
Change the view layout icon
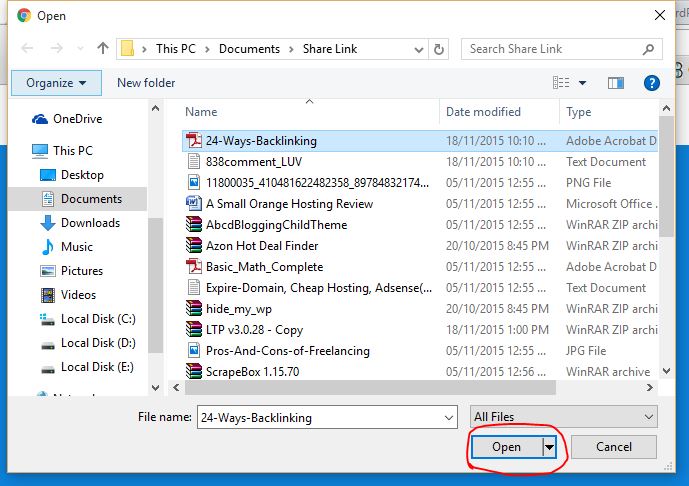click(x=561, y=83)
